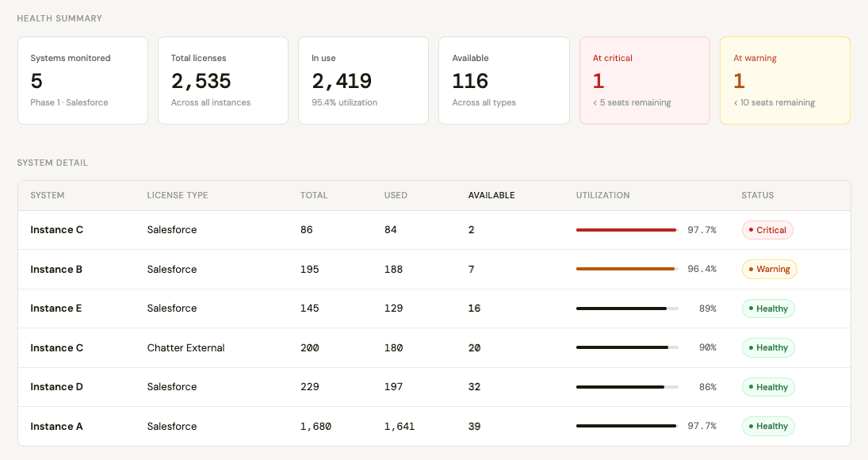Click the 96.4% percentage label
This screenshot has height=460, width=868.
[702, 269]
